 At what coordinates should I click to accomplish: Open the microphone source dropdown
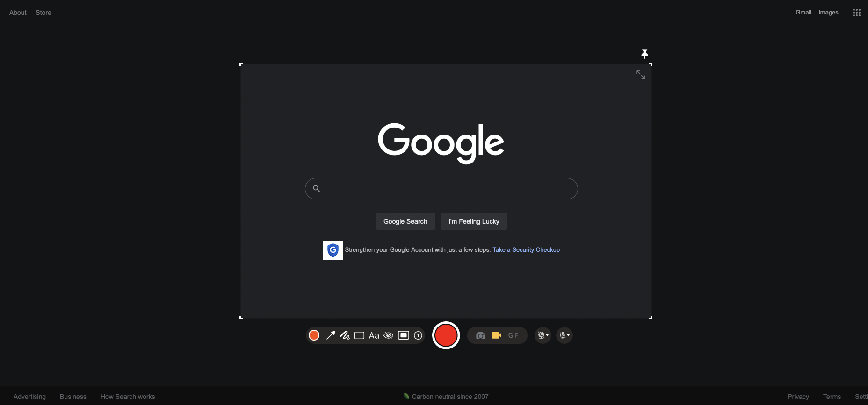coord(564,335)
